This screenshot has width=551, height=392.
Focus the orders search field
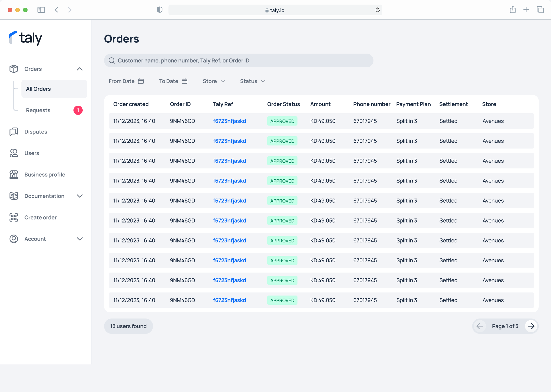pyautogui.click(x=239, y=60)
